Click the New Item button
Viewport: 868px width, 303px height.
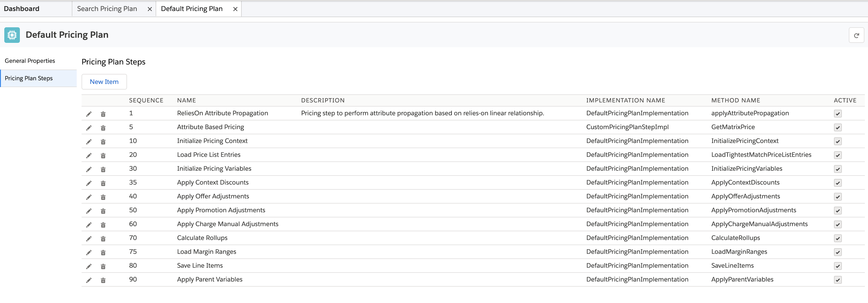(x=104, y=82)
